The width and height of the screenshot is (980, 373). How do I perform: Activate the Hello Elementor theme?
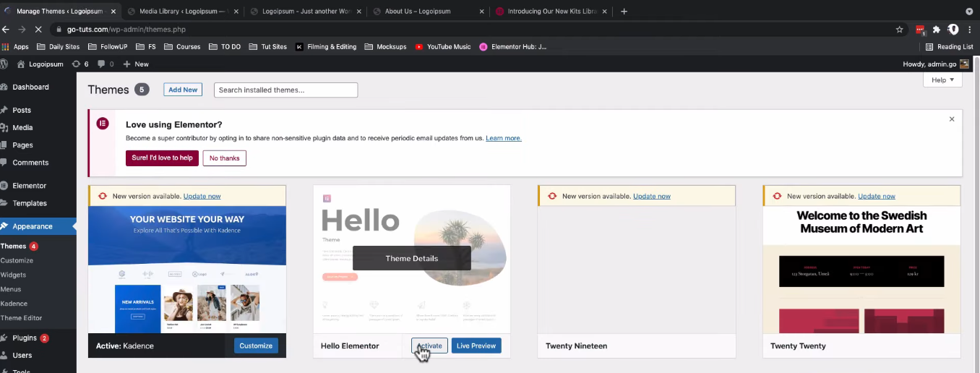(429, 346)
